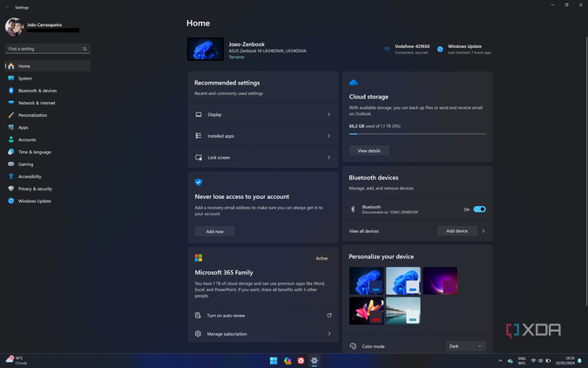Open the Vivaldi browser taskbar icon
This screenshot has width=588, height=368.
tap(301, 360)
